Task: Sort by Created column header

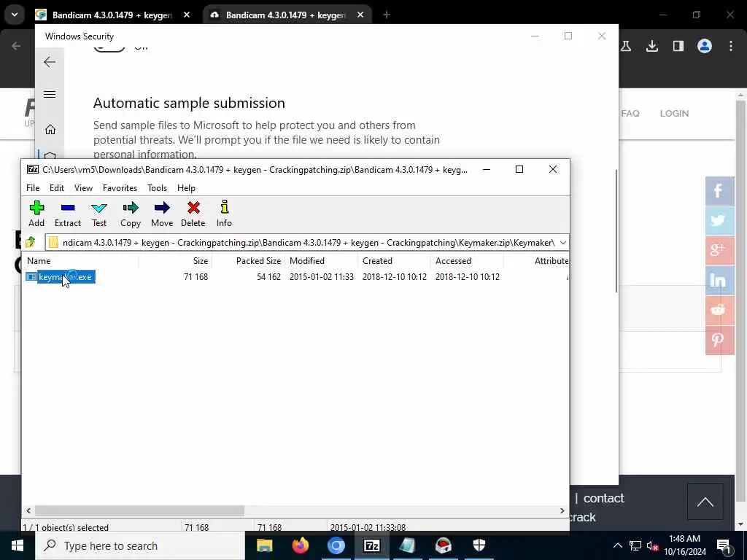Action: 394,261
